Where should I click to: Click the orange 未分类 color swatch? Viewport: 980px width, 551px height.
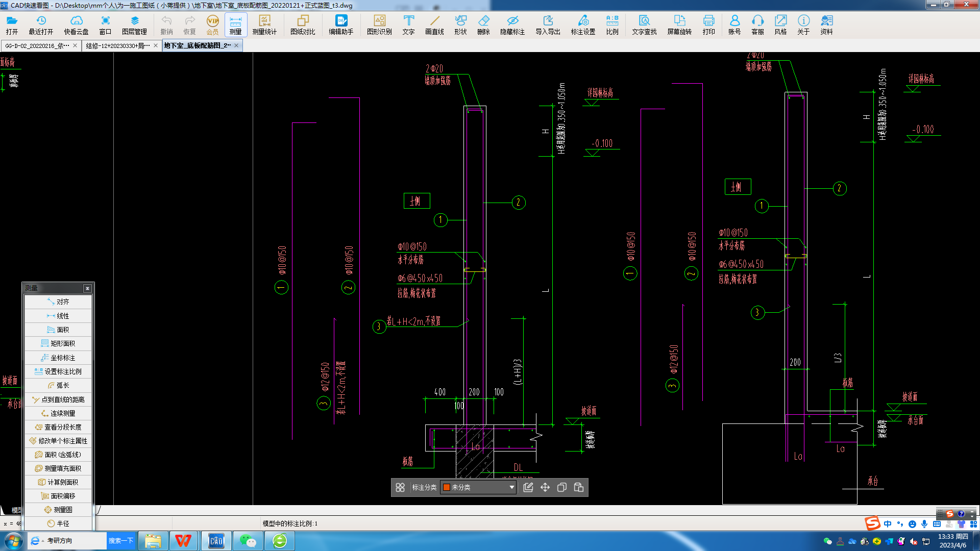447,487
